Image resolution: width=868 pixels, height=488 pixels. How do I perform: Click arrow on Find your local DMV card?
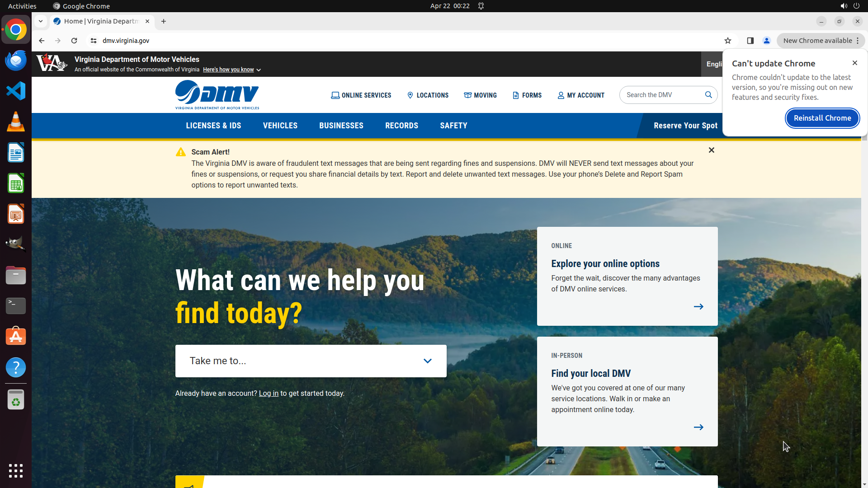[x=698, y=427]
